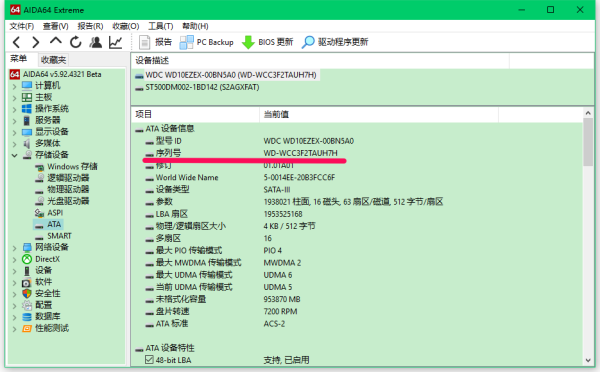
Task: Go back with the left arrow icon
Action: [16, 42]
